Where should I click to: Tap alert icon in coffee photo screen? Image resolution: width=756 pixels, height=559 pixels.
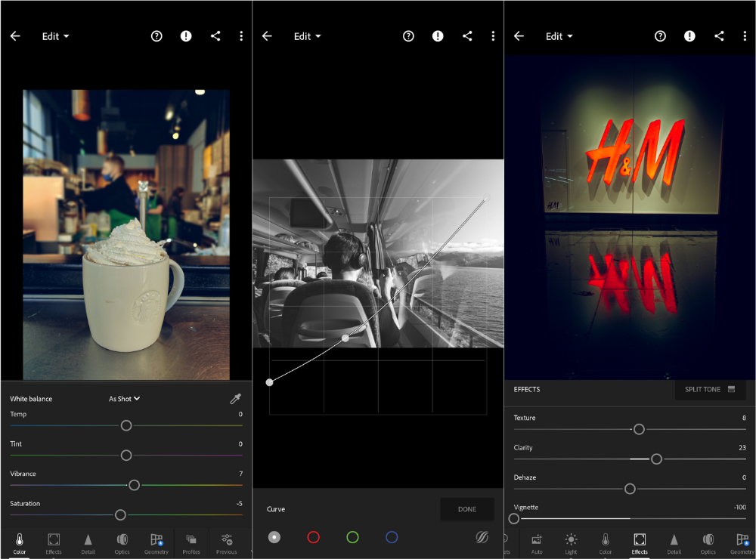pos(186,36)
